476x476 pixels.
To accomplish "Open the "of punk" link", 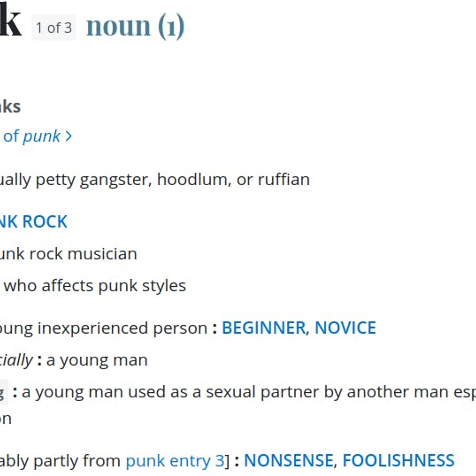I will coord(32,136).
